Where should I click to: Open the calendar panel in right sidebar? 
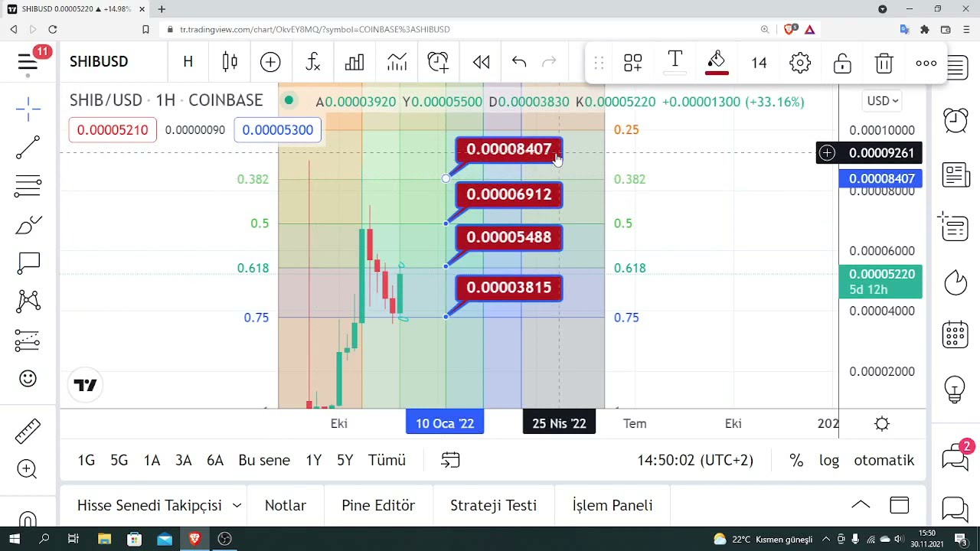pyautogui.click(x=955, y=335)
